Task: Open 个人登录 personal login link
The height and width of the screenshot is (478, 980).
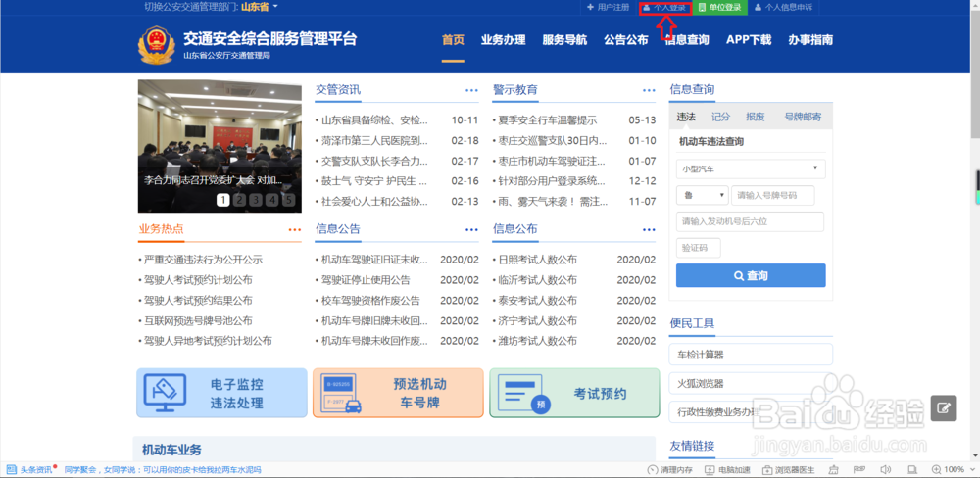Action: click(664, 8)
